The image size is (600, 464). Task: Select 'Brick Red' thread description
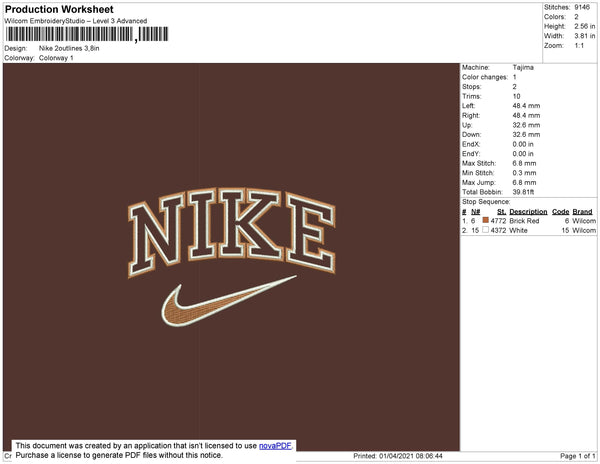tap(524, 221)
